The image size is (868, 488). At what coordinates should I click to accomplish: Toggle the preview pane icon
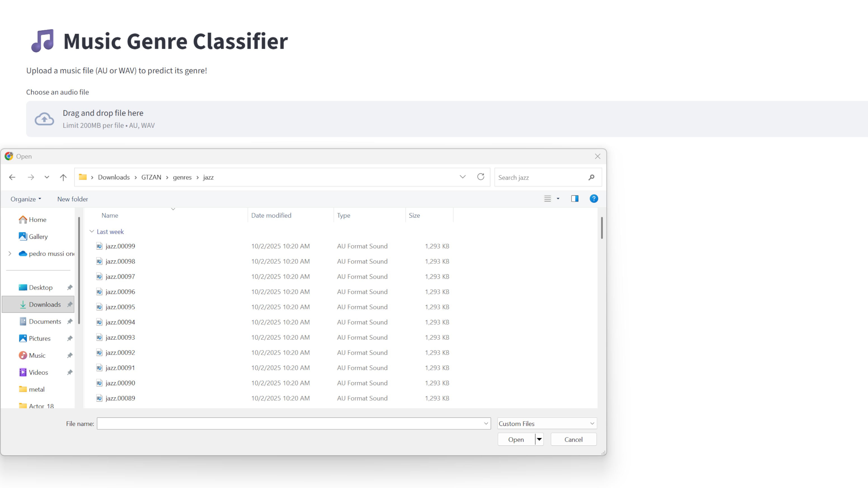pos(575,199)
